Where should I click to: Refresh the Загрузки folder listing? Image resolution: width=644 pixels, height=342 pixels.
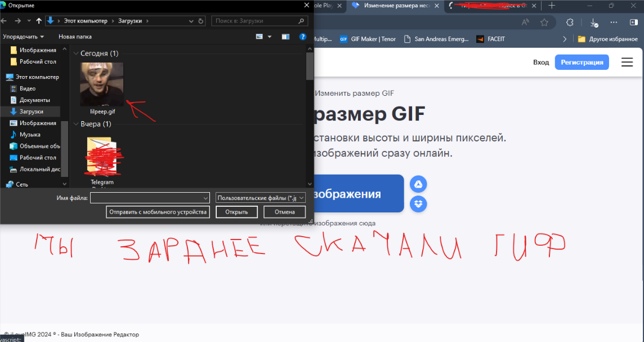pos(202,21)
